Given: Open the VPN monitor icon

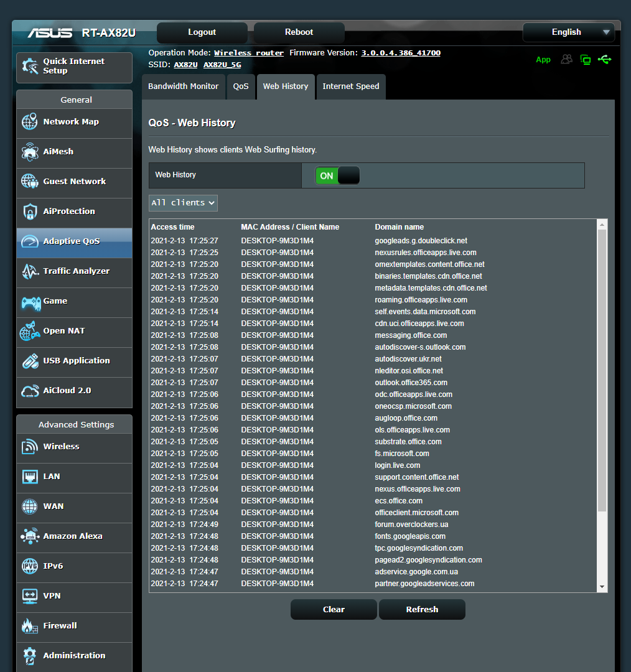Looking at the screenshot, I should [x=30, y=596].
